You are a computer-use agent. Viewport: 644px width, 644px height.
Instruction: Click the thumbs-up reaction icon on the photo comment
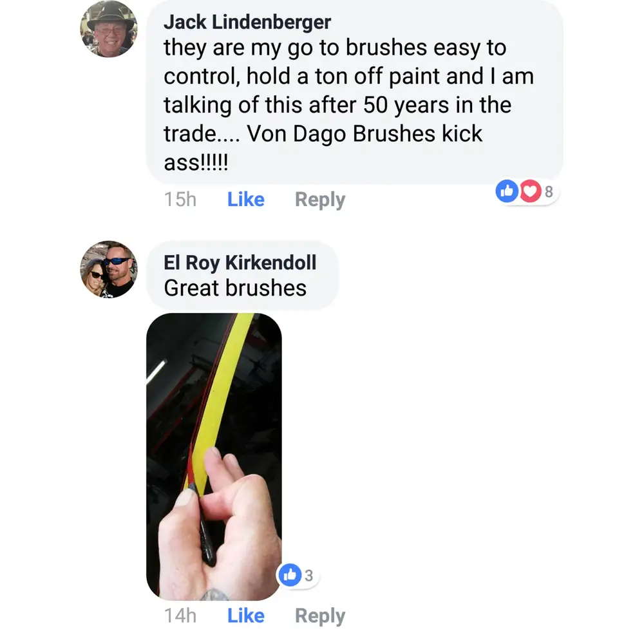(290, 574)
